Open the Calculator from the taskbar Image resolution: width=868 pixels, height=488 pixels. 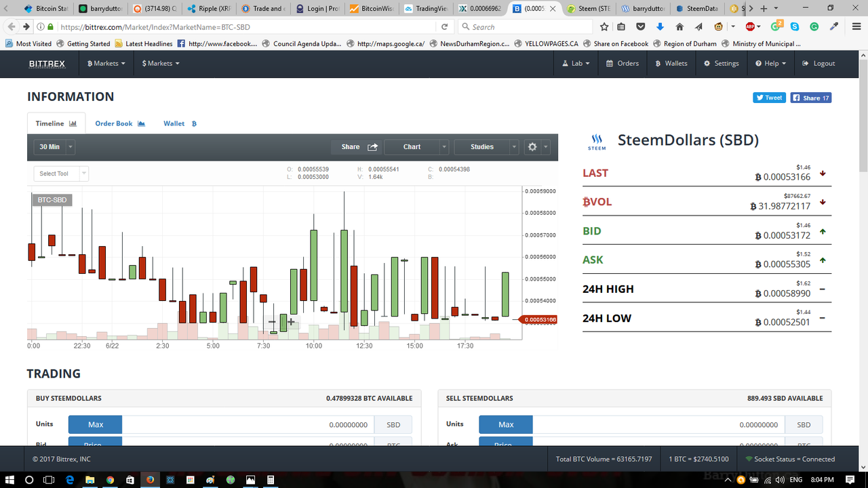click(x=271, y=479)
